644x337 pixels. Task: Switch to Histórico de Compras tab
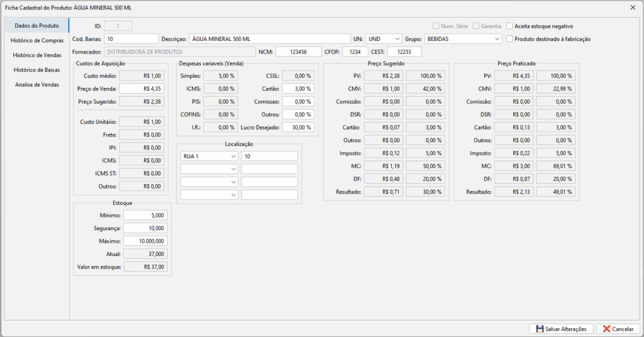(x=36, y=40)
